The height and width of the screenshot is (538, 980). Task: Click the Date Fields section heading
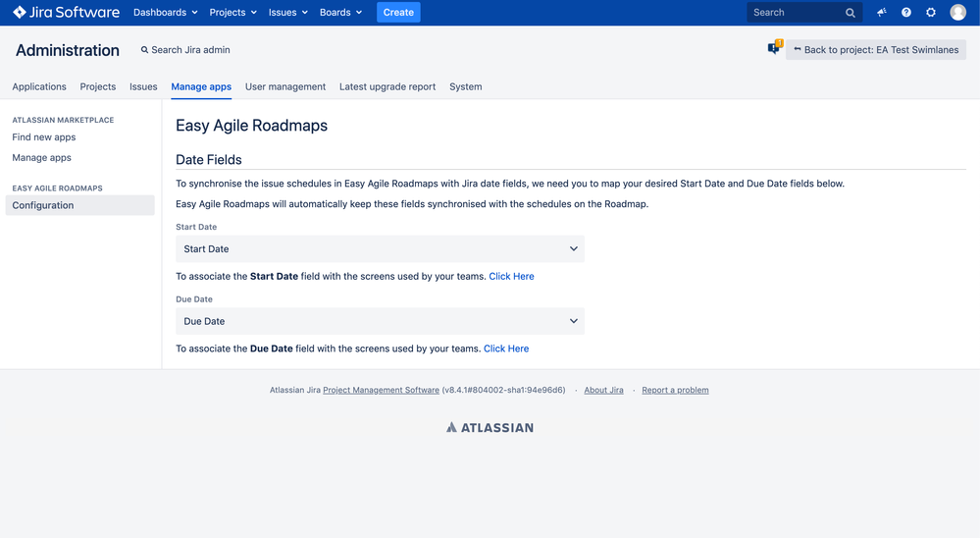[x=209, y=160]
